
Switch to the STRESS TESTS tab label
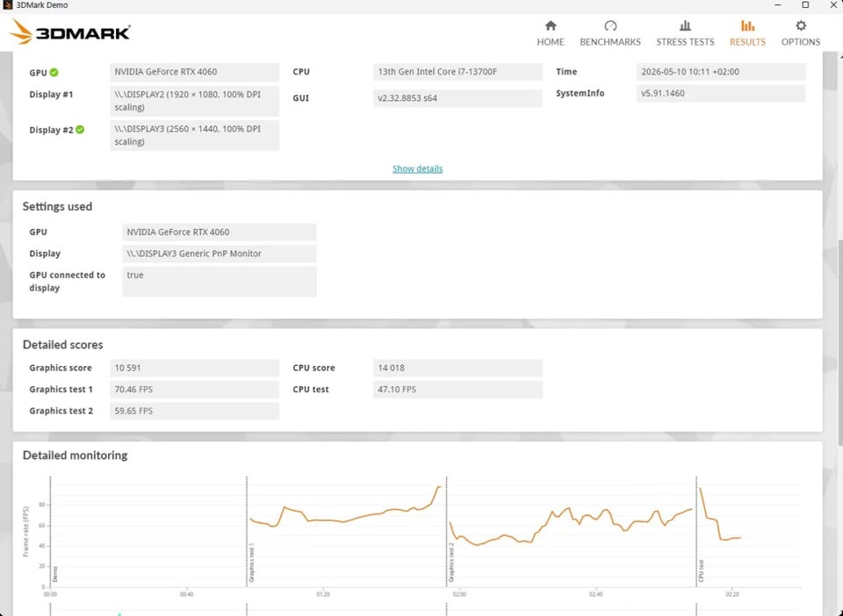tap(685, 42)
